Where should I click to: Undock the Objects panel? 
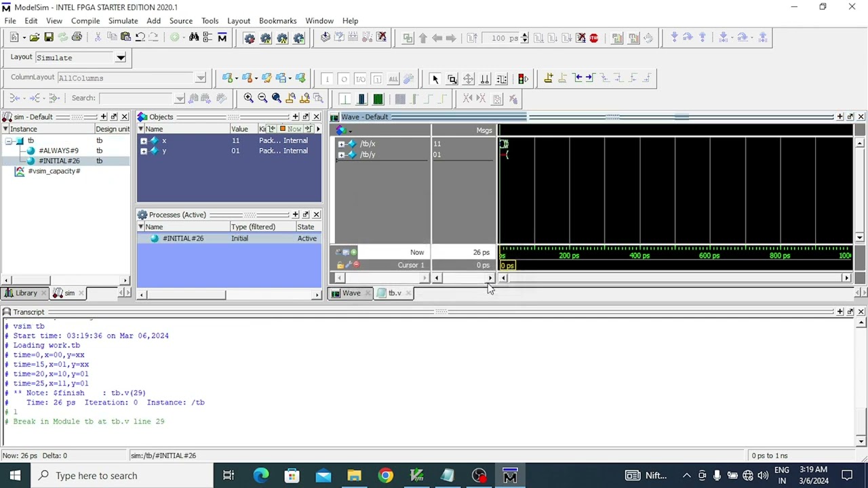point(305,117)
